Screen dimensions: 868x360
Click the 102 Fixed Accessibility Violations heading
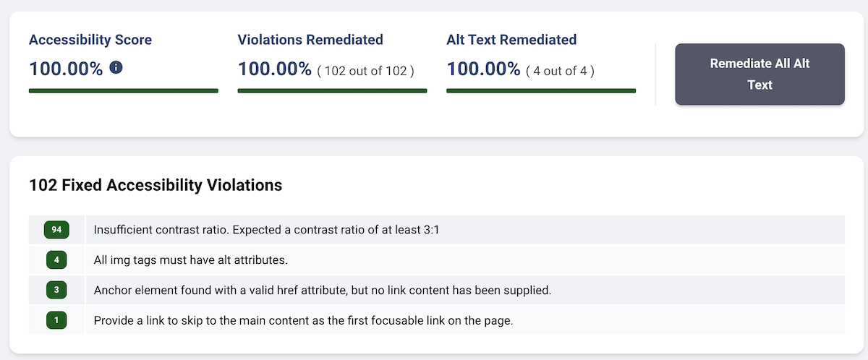coord(156,185)
